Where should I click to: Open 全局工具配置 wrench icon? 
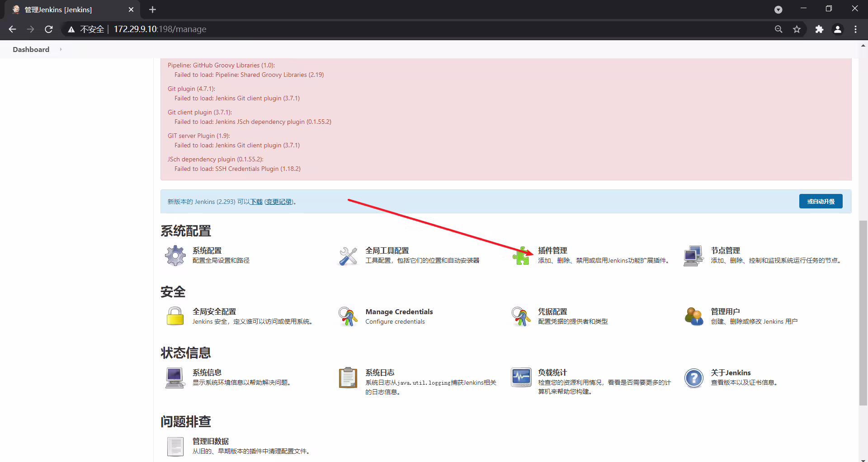point(348,256)
